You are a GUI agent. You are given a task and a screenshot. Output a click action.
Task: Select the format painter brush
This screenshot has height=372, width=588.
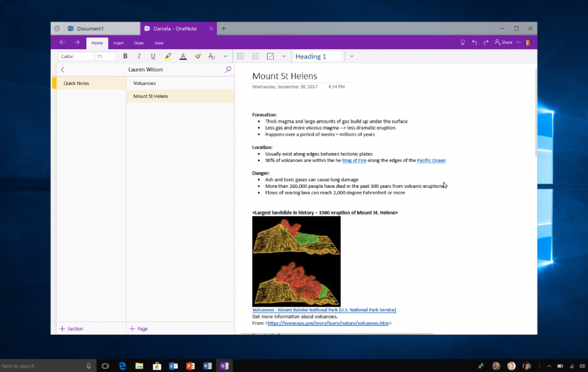[197, 56]
